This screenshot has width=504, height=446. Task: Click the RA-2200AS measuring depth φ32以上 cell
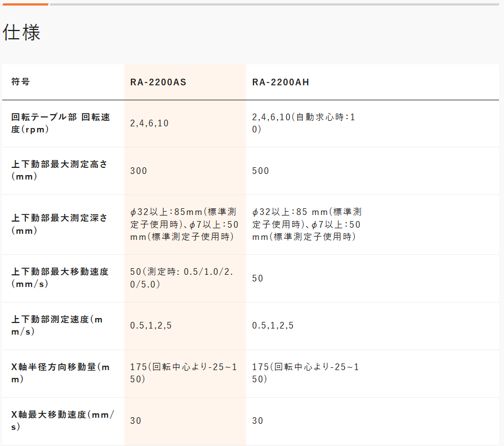[x=184, y=224]
